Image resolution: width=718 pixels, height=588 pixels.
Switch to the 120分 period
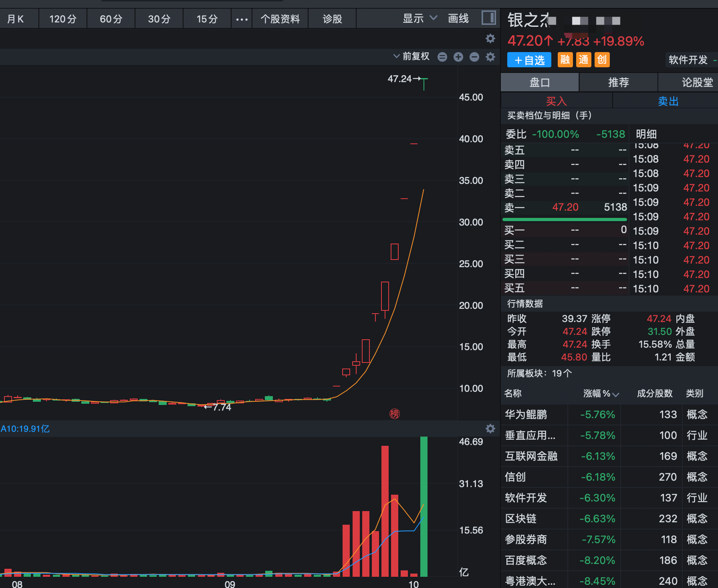pos(63,19)
